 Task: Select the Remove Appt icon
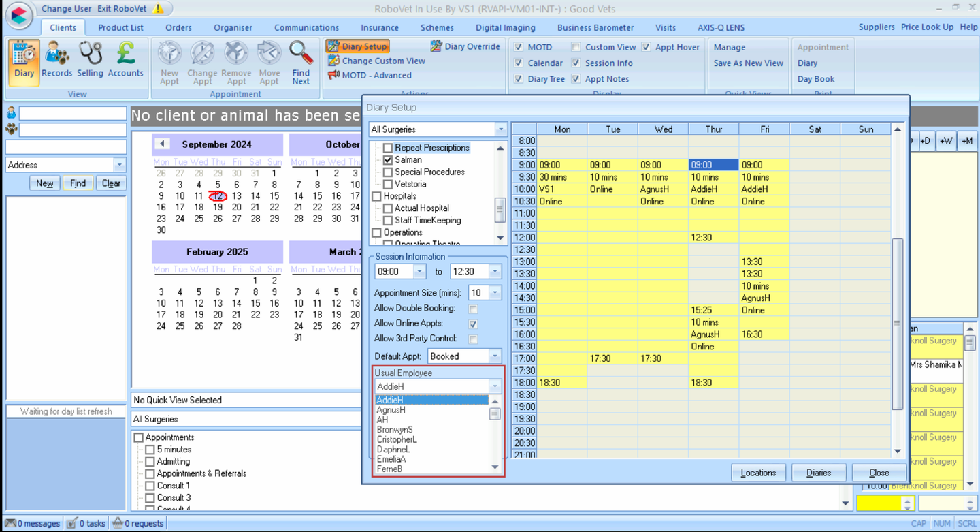pos(236,61)
